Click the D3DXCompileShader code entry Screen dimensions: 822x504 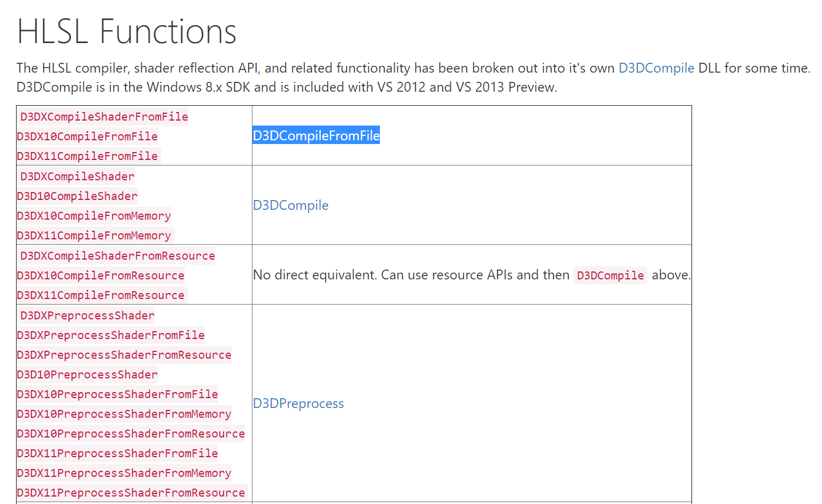point(77,177)
